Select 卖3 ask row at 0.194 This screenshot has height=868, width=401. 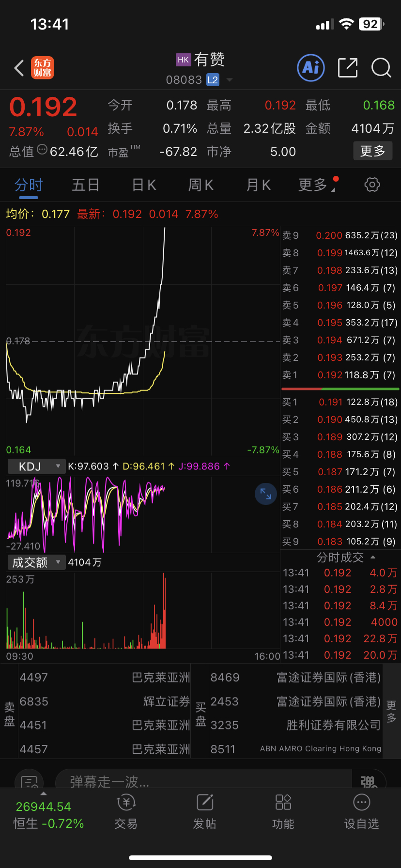click(340, 340)
